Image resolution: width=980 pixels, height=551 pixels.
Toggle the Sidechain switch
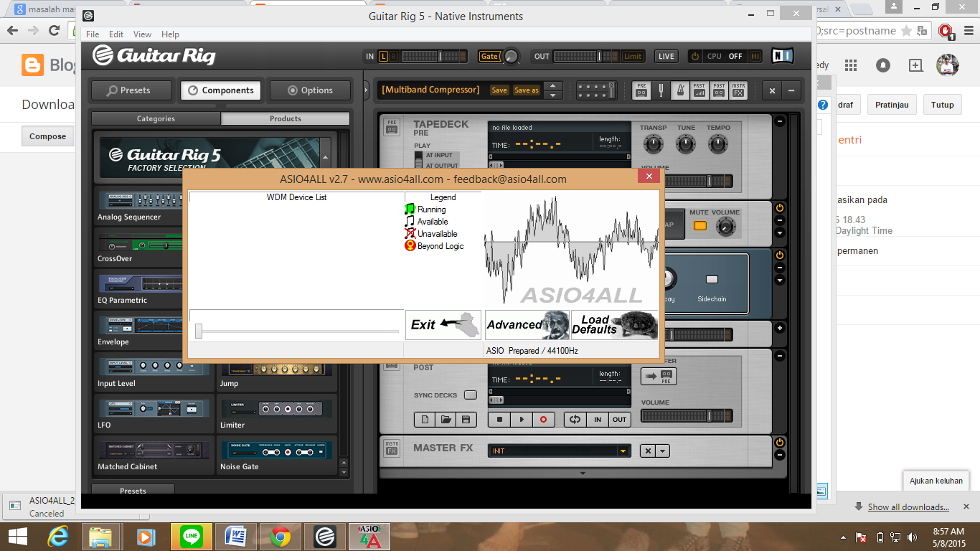[x=712, y=279]
